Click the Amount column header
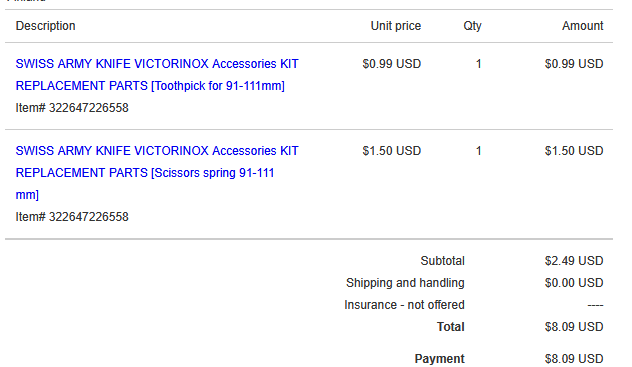 point(582,26)
